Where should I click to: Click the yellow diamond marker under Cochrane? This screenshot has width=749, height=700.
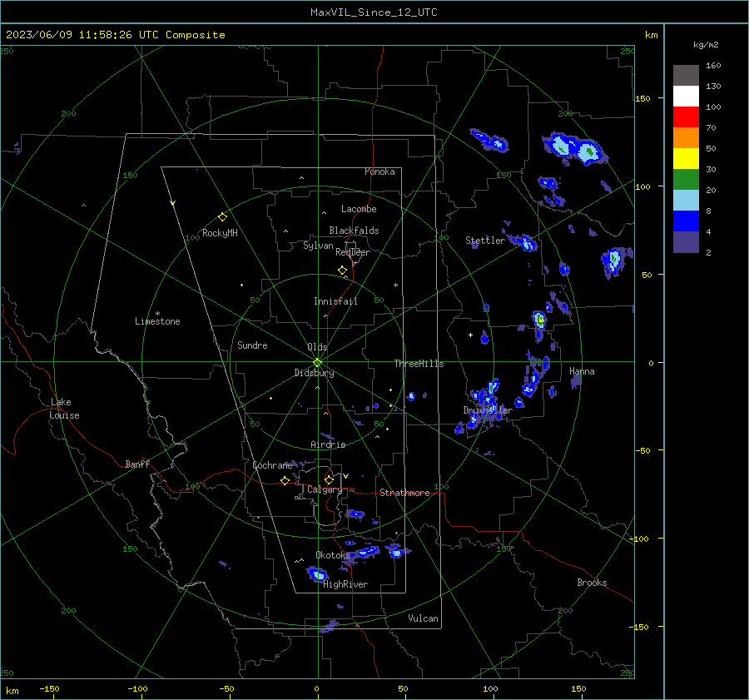click(x=285, y=481)
